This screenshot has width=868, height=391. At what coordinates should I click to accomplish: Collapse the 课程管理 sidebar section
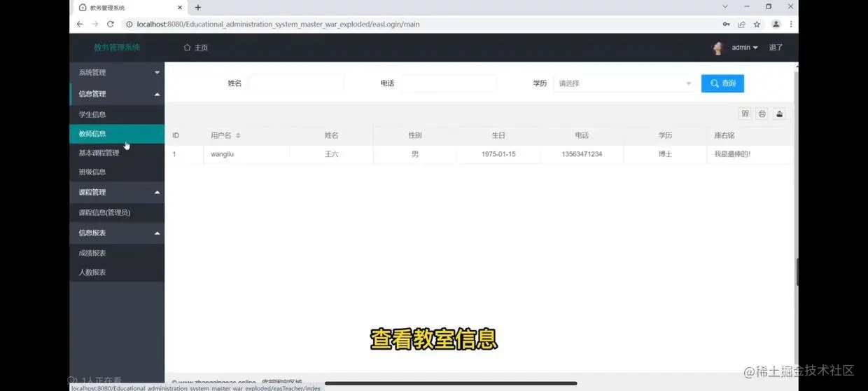(x=117, y=192)
